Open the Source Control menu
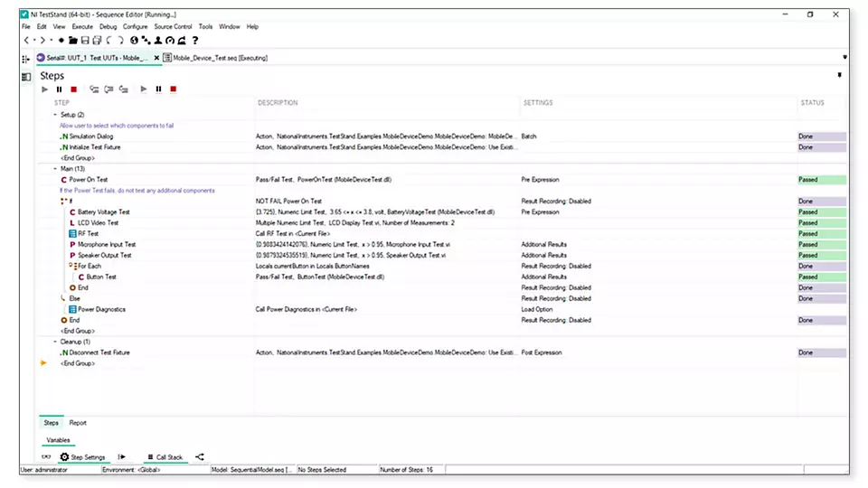The width and height of the screenshot is (868, 488). click(x=173, y=27)
